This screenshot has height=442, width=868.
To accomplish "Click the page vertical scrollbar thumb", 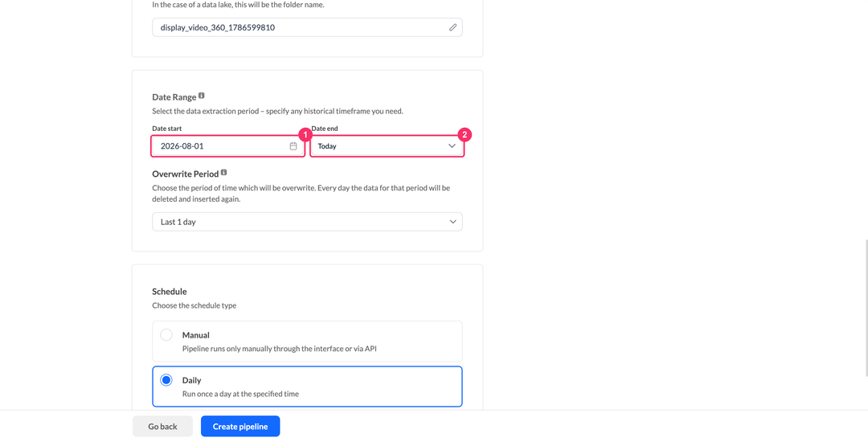I will pyautogui.click(x=866, y=308).
